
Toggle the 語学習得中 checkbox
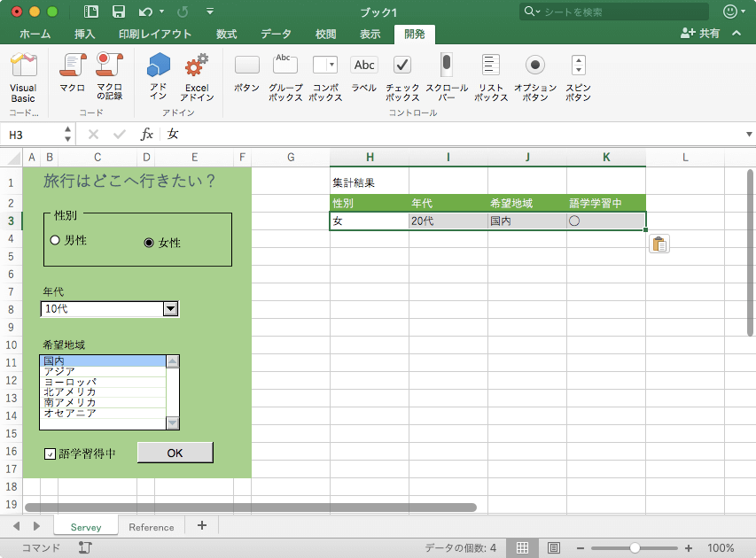click(x=50, y=453)
